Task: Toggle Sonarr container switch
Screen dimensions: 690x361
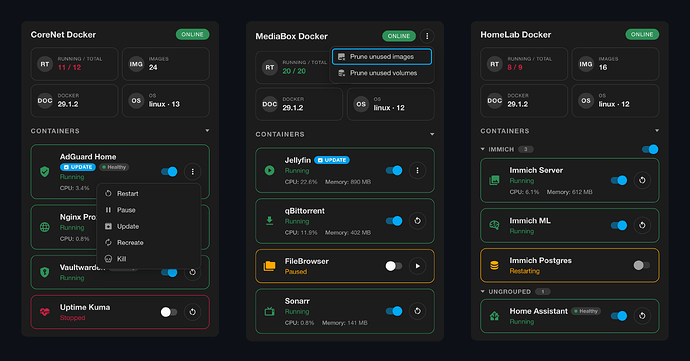Action: pyautogui.click(x=394, y=311)
